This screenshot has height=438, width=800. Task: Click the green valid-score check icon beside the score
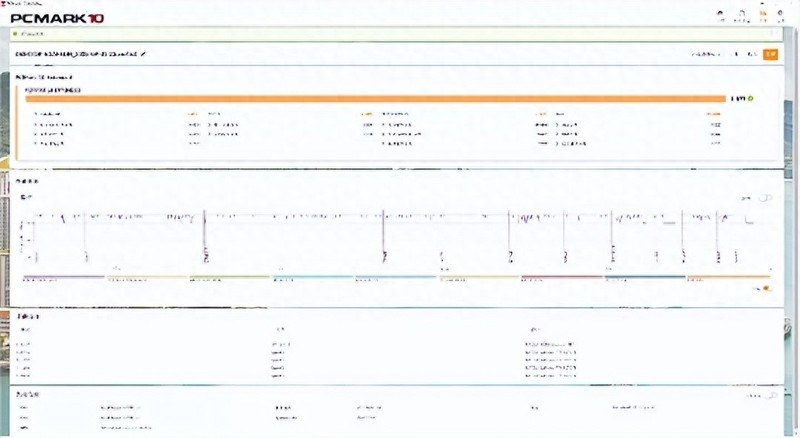751,99
